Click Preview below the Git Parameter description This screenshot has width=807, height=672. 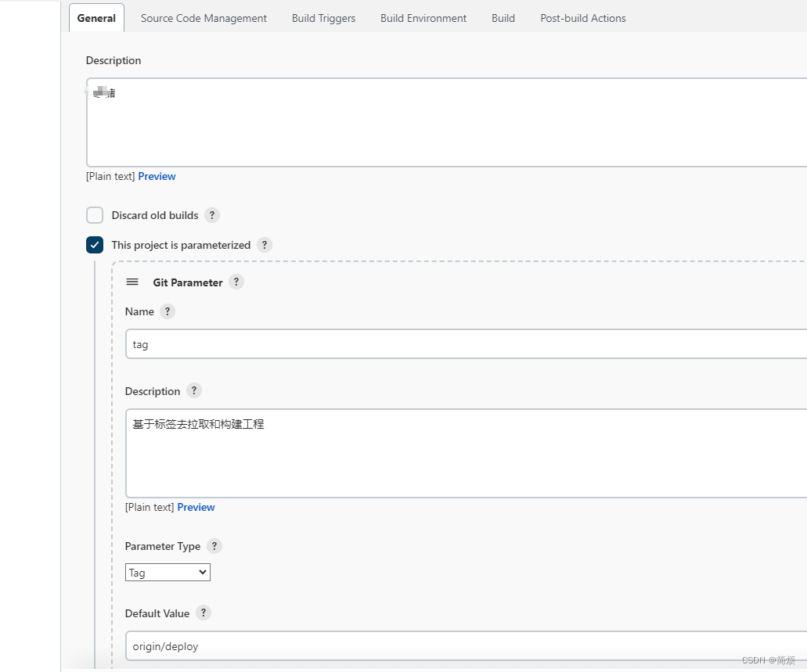[196, 507]
